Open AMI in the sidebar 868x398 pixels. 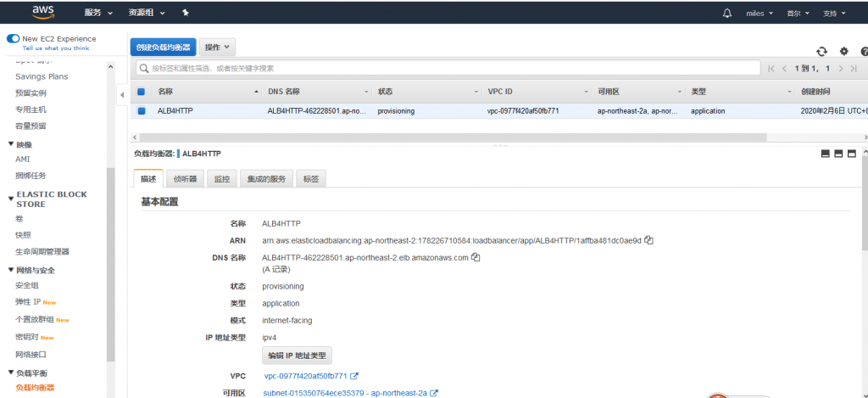tap(23, 159)
